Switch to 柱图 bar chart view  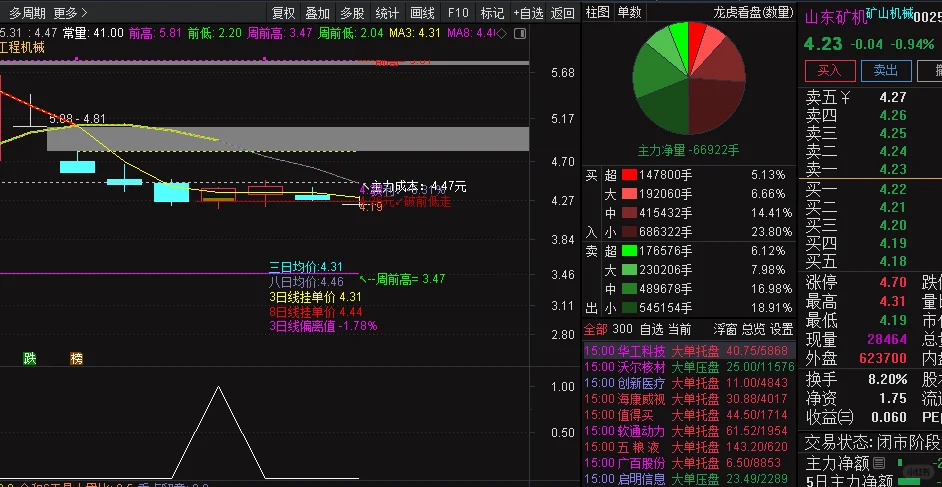coord(598,12)
